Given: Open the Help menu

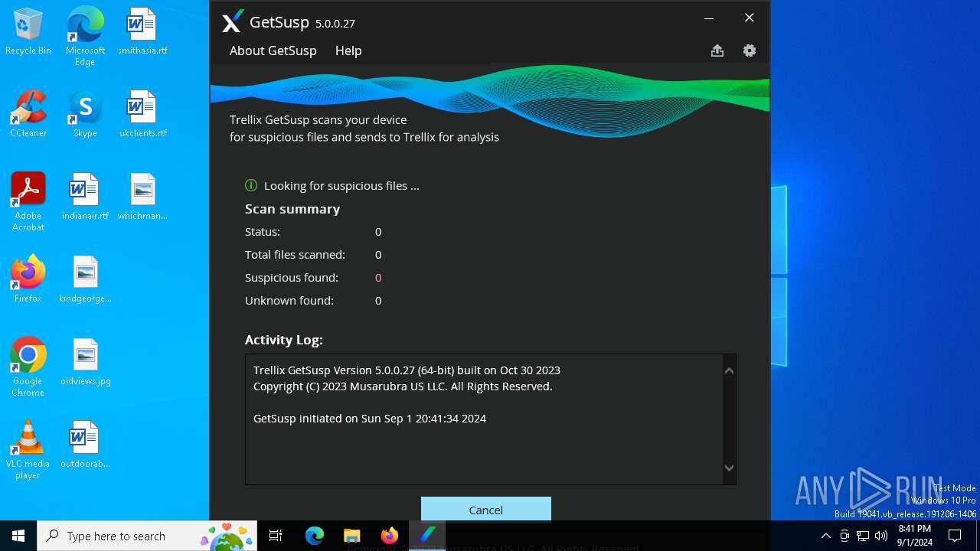Looking at the screenshot, I should point(348,51).
